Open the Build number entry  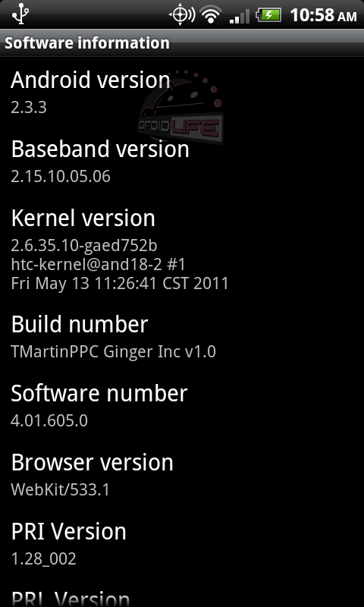click(x=182, y=337)
